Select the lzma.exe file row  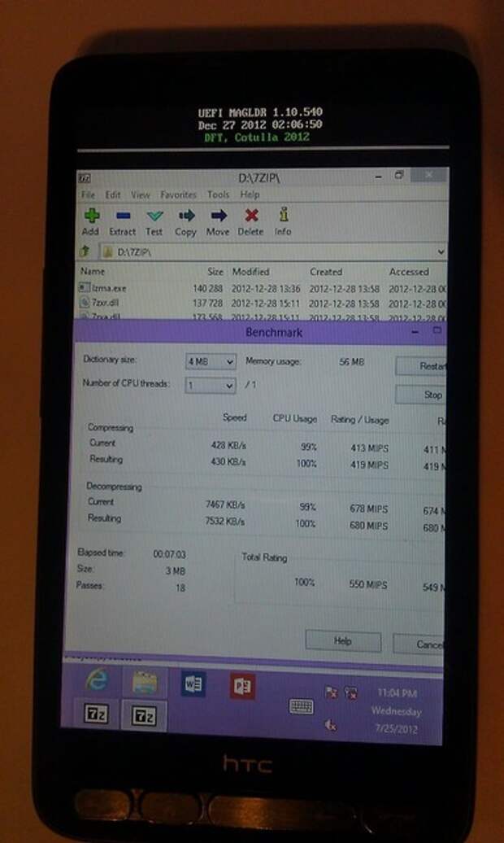click(x=263, y=288)
